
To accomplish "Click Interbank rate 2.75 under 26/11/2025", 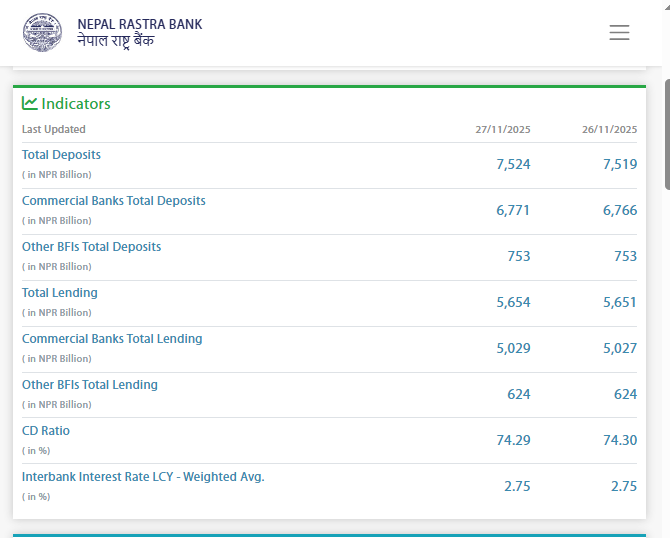I will click(624, 486).
